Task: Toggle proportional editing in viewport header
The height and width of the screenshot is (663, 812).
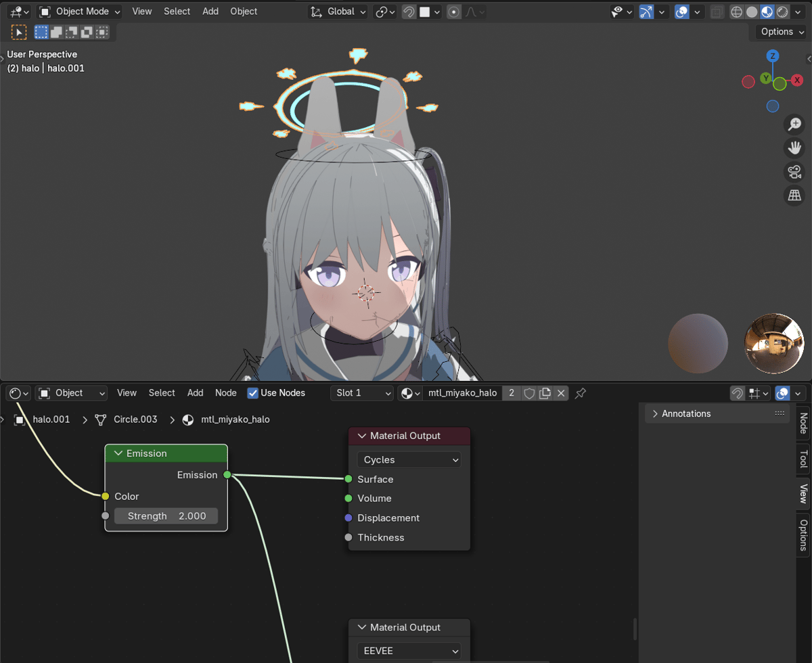Action: [454, 12]
